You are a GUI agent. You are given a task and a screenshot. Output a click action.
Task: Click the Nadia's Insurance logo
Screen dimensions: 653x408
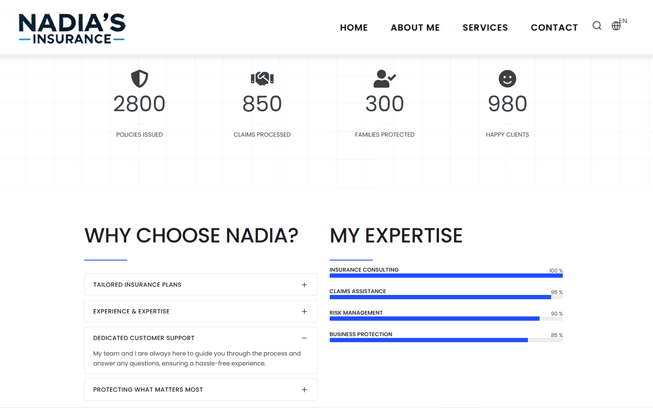coord(72,28)
